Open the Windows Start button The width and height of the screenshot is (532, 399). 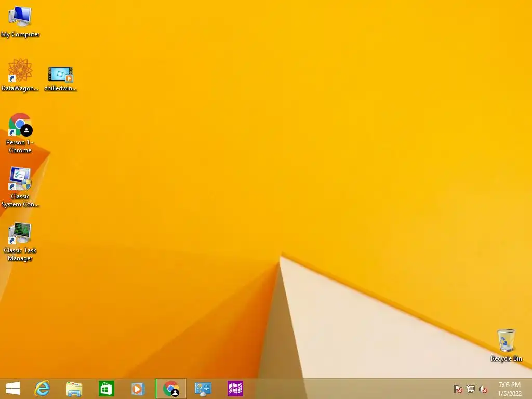tap(13, 389)
